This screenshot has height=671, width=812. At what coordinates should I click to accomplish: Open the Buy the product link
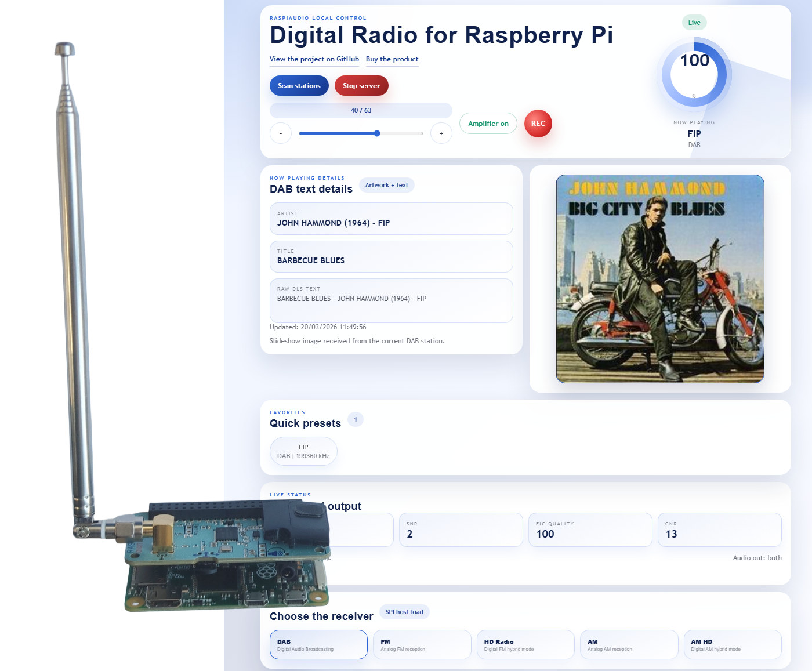pos(392,59)
